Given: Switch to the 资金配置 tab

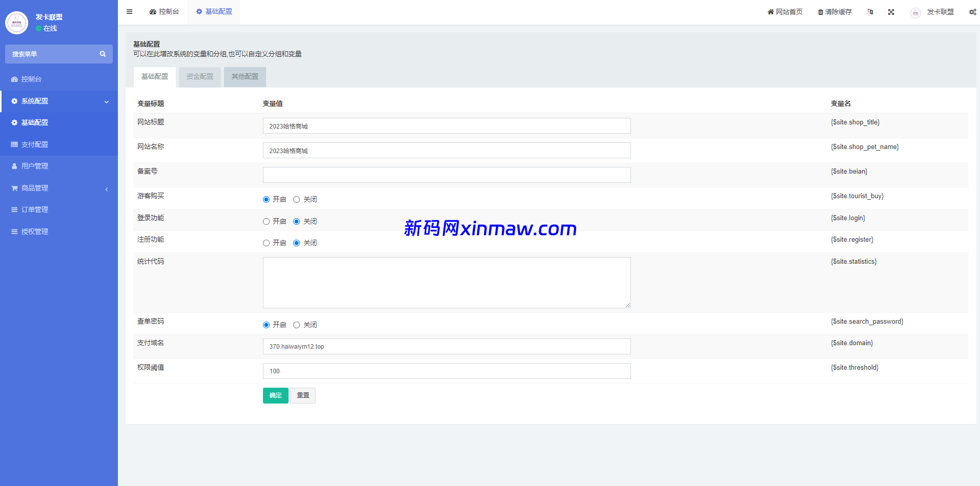Looking at the screenshot, I should coord(199,77).
